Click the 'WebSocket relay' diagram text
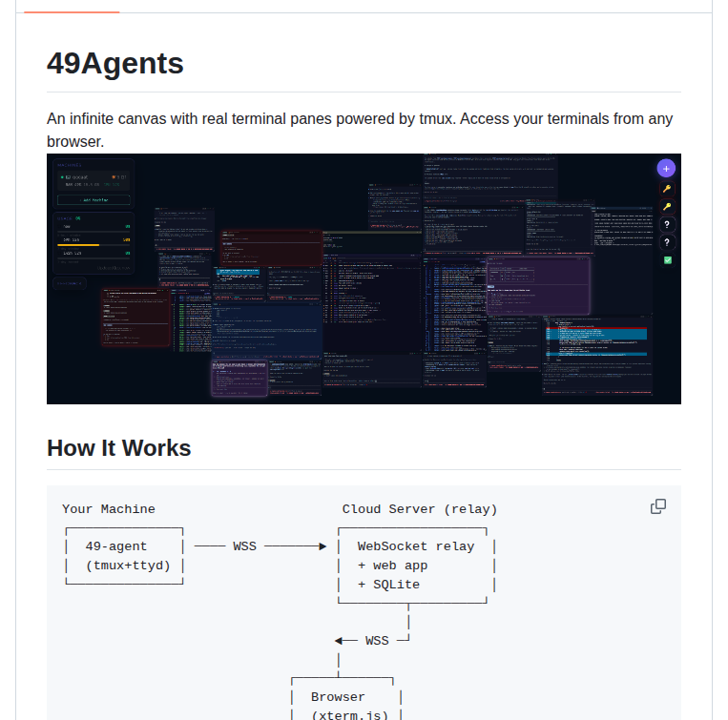This screenshot has width=728, height=720. [x=416, y=546]
